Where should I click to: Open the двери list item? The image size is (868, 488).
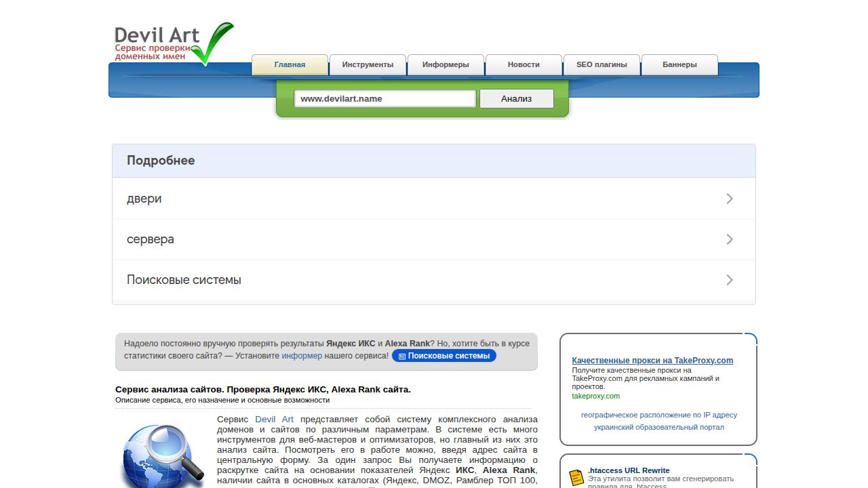(x=434, y=199)
